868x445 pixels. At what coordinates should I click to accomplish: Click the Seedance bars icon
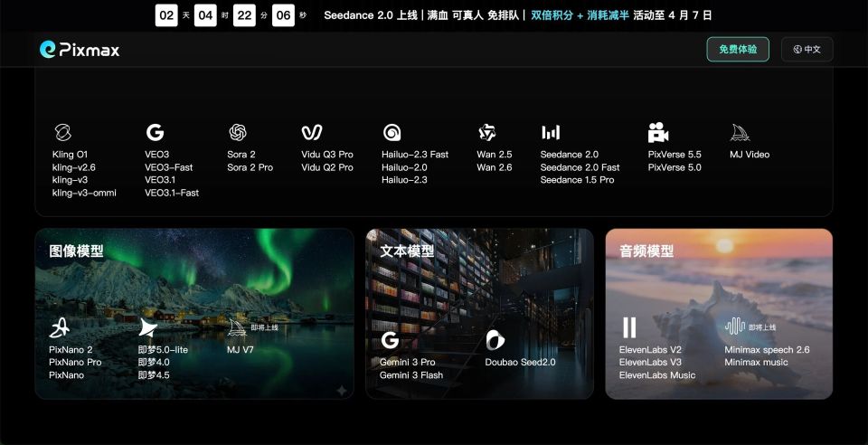[x=551, y=132]
